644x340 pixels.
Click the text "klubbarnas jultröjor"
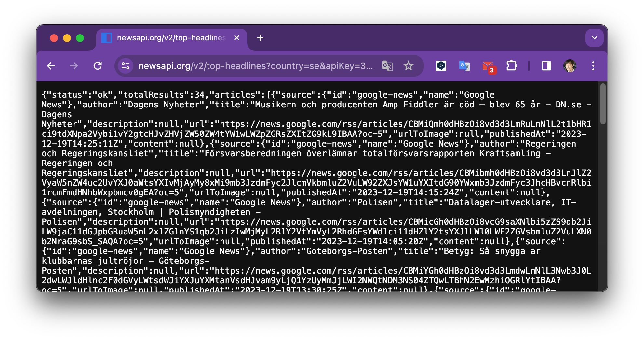tap(92, 261)
